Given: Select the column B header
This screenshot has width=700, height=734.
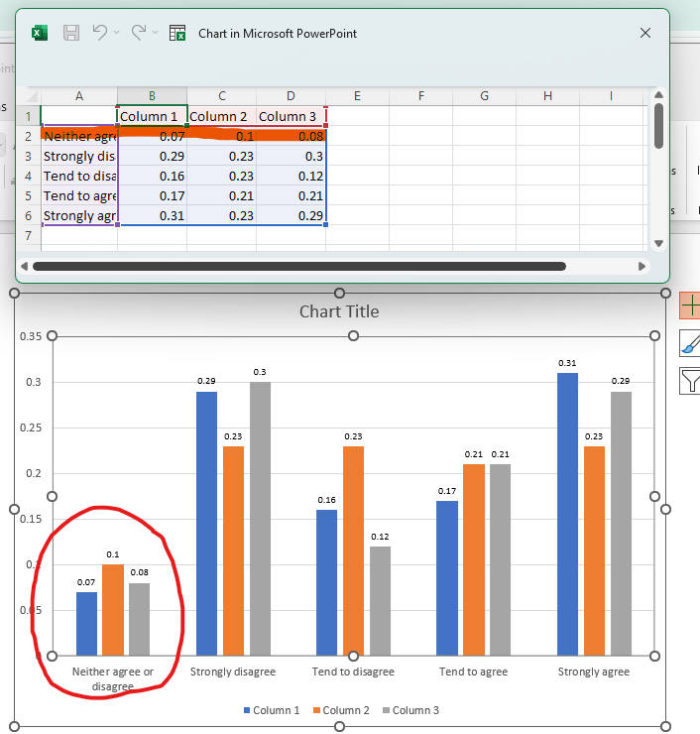Looking at the screenshot, I should coord(152,95).
